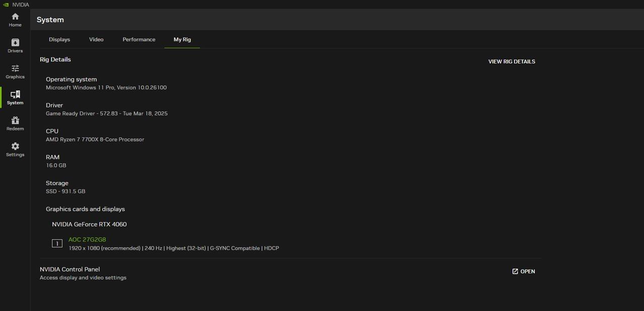Click the Graphics cards and displays label

(86, 209)
